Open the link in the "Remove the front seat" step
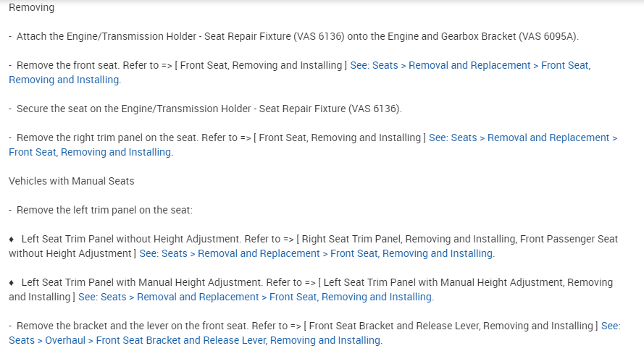Screen dimensions: 644x351 click(469, 65)
